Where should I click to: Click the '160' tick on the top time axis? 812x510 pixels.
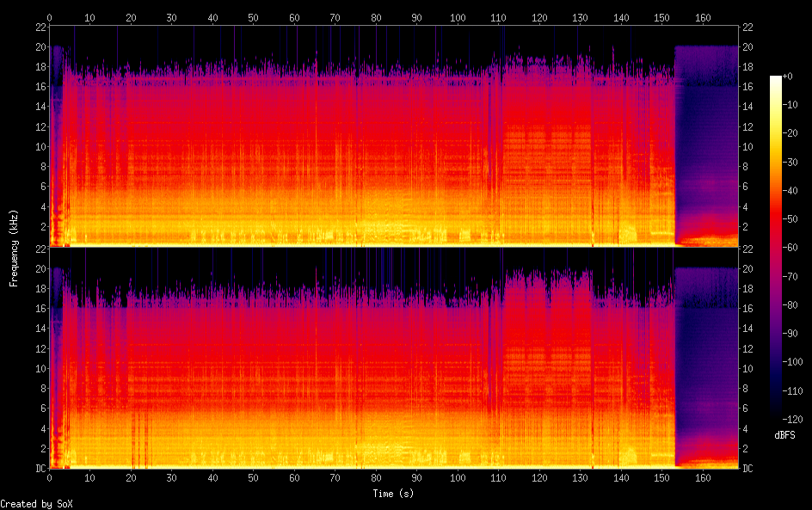point(703,17)
